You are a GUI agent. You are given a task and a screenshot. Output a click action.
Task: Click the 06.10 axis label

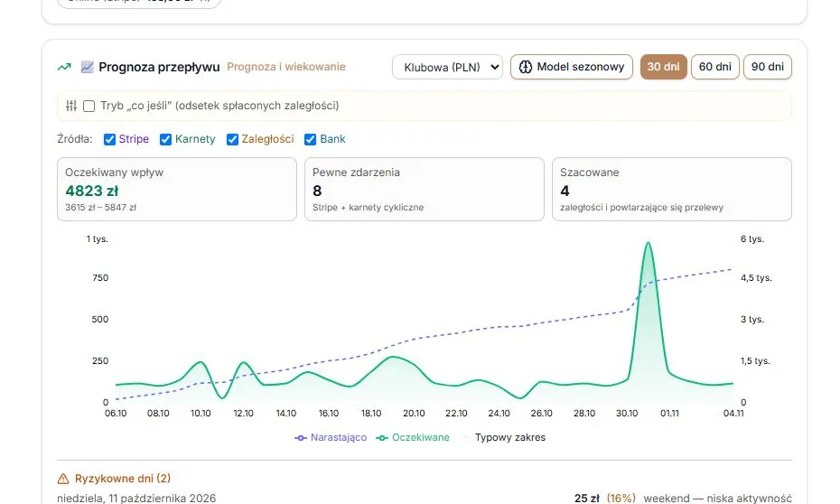click(x=116, y=414)
